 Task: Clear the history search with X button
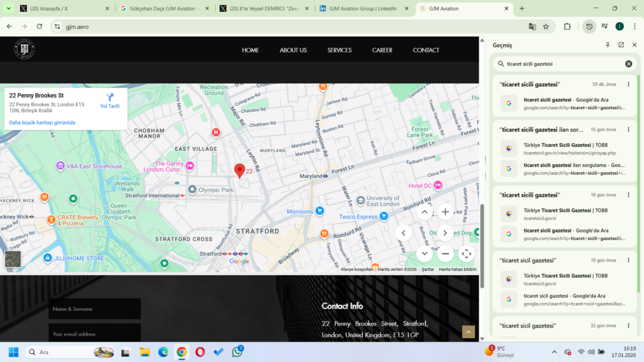point(628,63)
